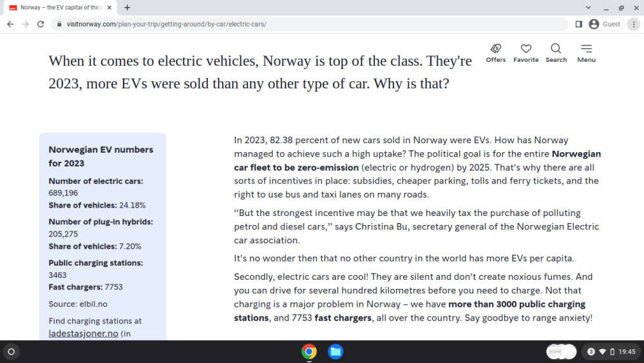This screenshot has height=363, width=644.
Task: Open Chrome's three-dot menu
Action: (x=634, y=25)
